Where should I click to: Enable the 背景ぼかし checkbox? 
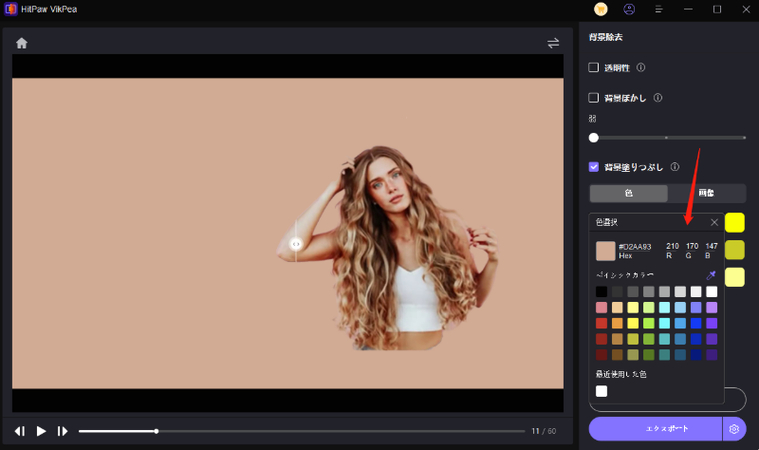click(x=594, y=98)
